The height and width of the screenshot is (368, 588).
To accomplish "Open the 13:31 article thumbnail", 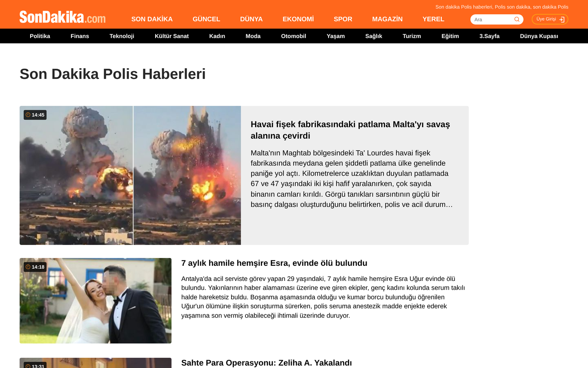I will (96, 363).
